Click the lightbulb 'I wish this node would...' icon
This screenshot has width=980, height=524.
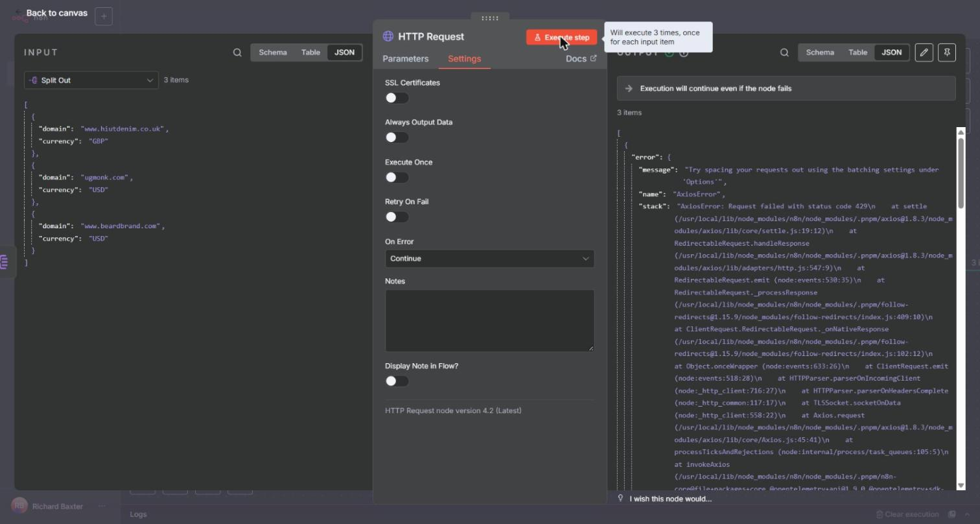point(620,498)
